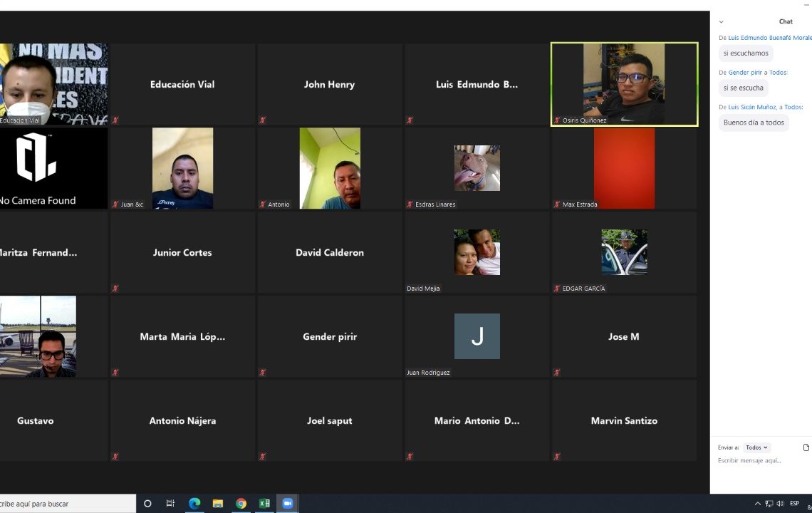
Task: Click muted mic icon on John Henry tile
Action: point(263,120)
